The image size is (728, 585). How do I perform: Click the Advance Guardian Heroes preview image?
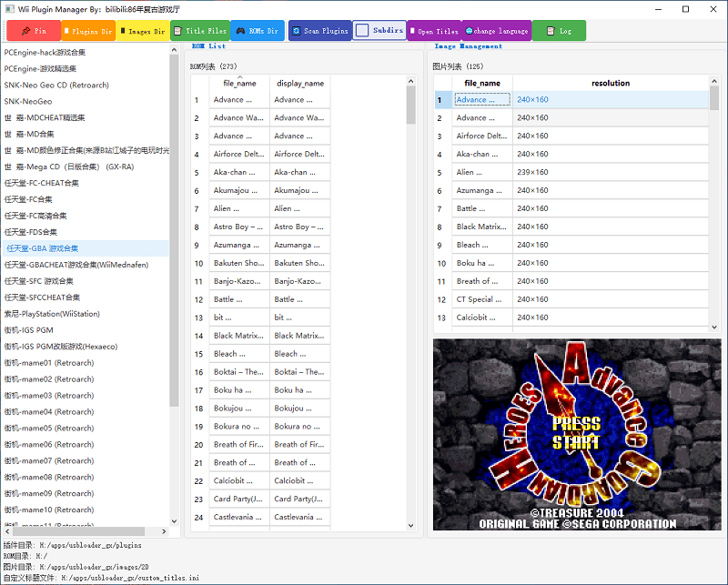[x=577, y=435]
